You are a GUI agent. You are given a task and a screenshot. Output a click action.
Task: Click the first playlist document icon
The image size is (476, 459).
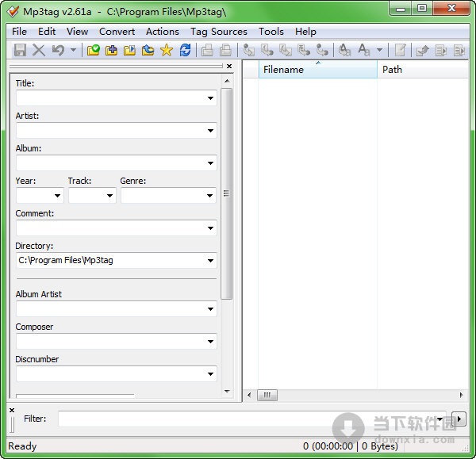[x=441, y=50]
